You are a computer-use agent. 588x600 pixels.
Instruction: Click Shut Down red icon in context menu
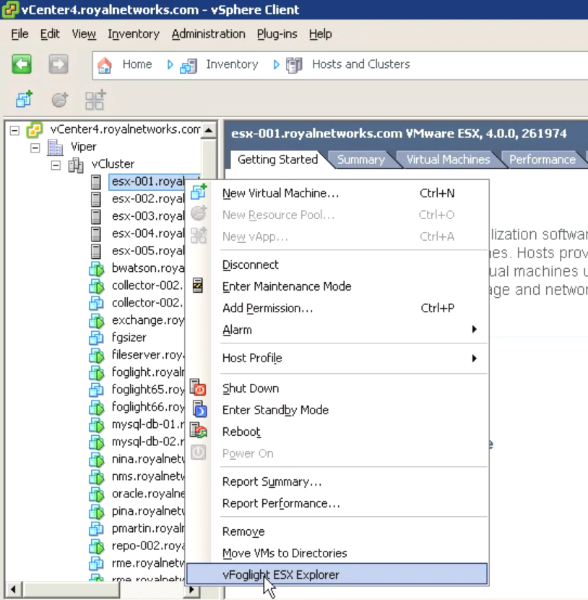[198, 387]
